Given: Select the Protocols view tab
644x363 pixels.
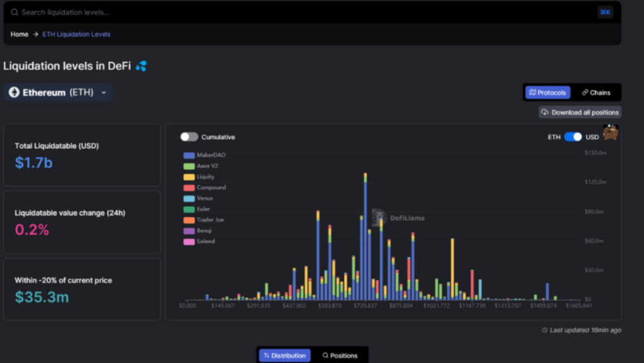Looking at the screenshot, I should point(548,92).
